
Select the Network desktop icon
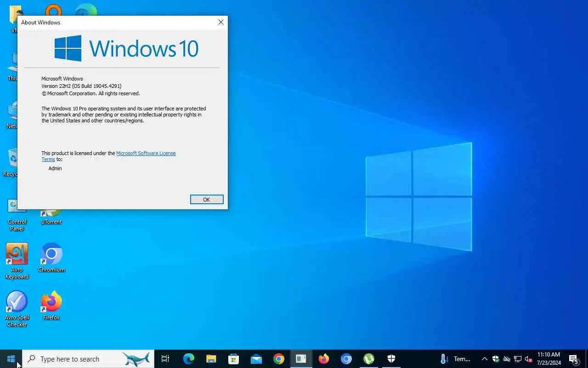(12, 115)
